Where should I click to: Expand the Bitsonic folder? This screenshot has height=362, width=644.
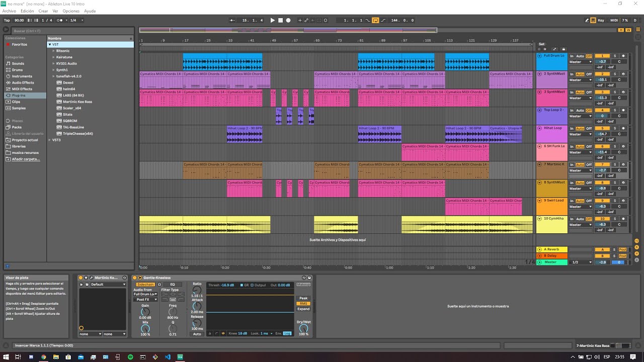click(53, 51)
